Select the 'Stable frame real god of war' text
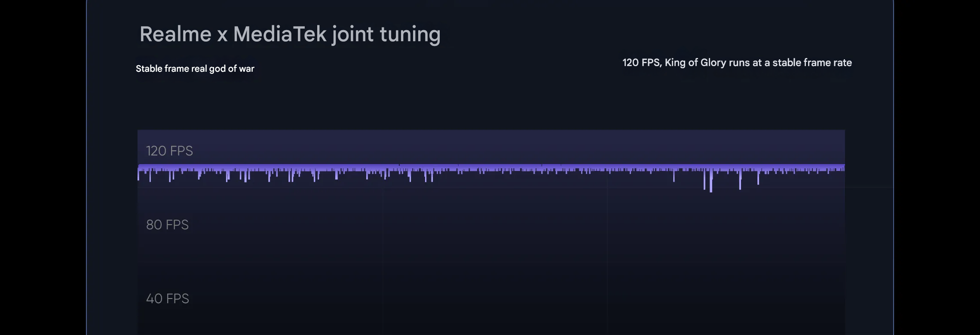Screen dimensions: 980x335 [x=195, y=69]
